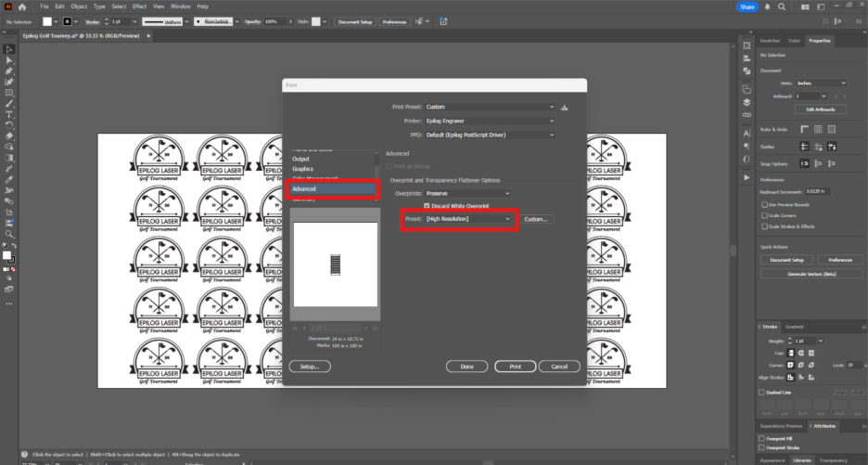Select the Eraser tool

click(x=9, y=136)
